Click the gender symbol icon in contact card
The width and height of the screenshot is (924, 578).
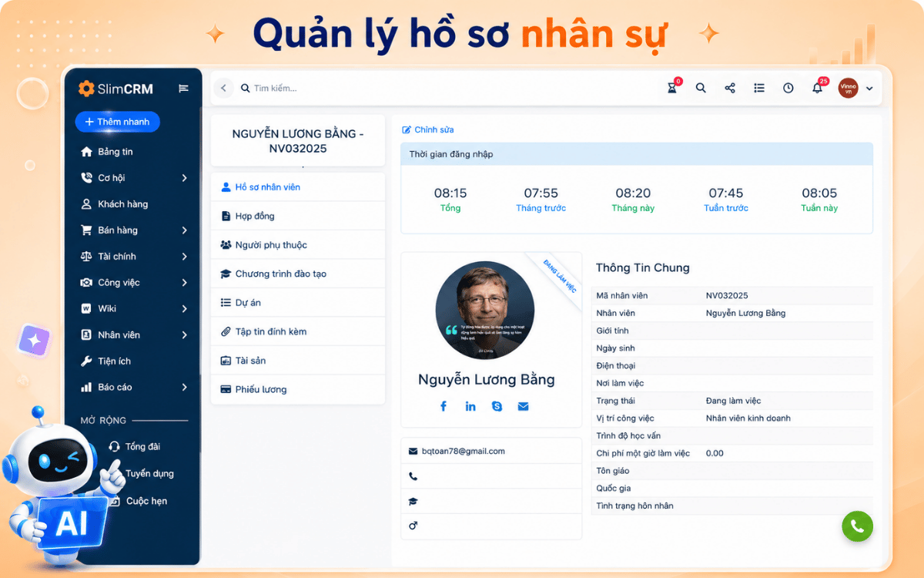413,526
